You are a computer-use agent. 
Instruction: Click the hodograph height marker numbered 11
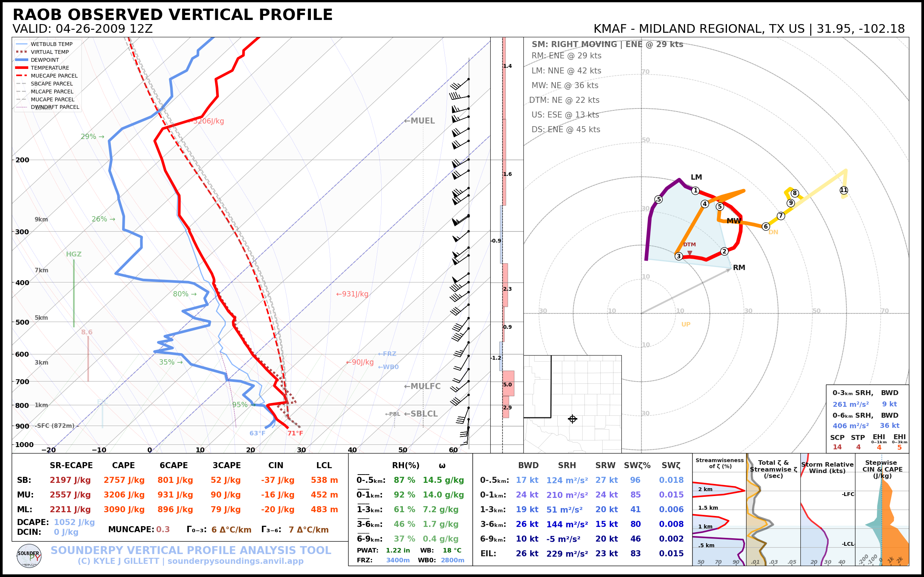pyautogui.click(x=844, y=190)
